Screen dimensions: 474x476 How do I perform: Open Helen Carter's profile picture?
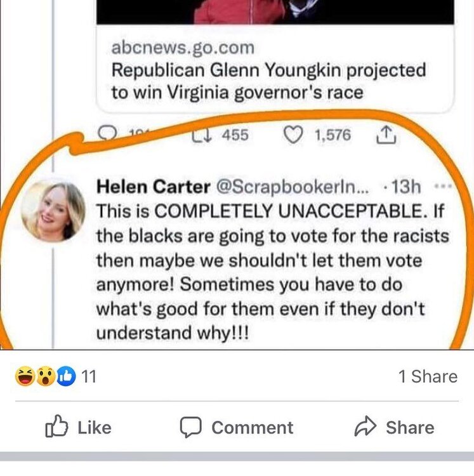point(53,210)
